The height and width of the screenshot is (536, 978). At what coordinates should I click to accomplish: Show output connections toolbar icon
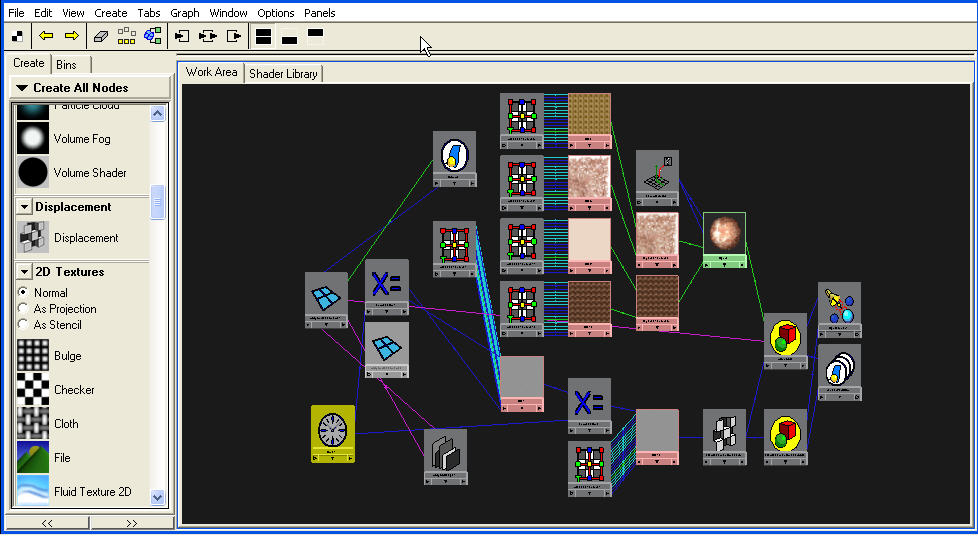coord(234,36)
